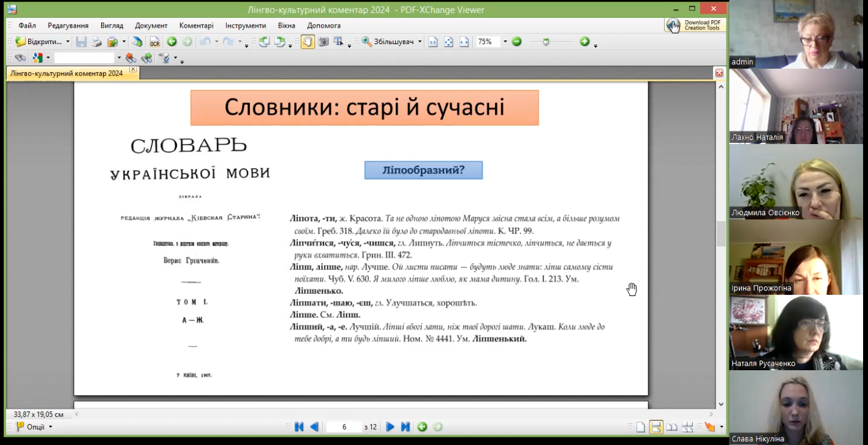Expand the Збільшувач tool dropdown arrow
This screenshot has width=868, height=445.
(x=420, y=42)
